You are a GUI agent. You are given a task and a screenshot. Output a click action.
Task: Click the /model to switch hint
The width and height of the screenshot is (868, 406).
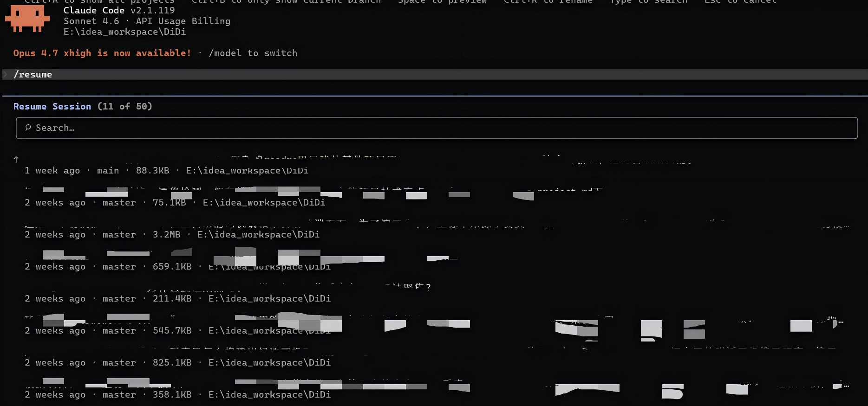click(x=253, y=53)
